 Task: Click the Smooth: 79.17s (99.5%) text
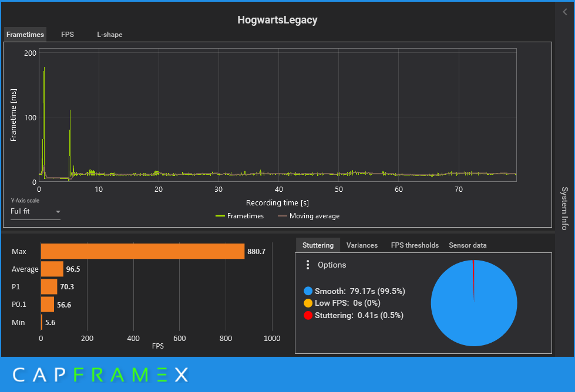(359, 291)
